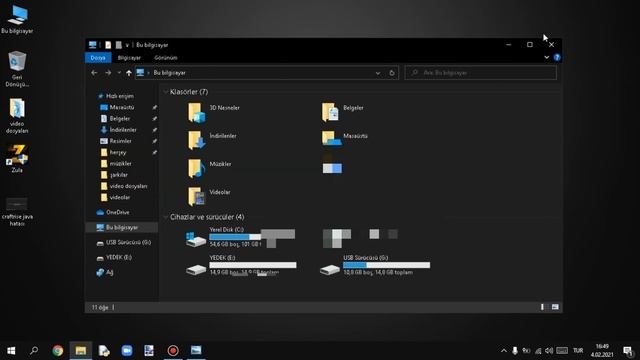Go forward with the right arrow button
This screenshot has height=360, width=640.
click(x=108, y=73)
